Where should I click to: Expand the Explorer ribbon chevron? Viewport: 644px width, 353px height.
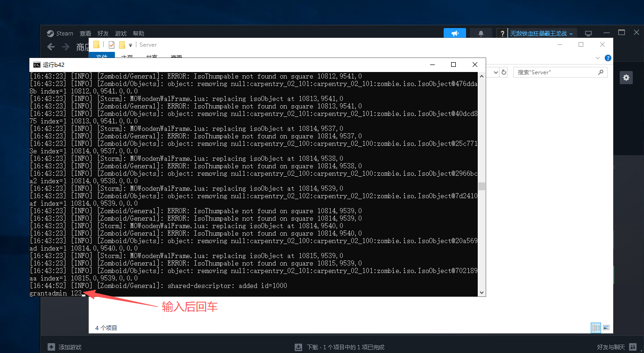coord(598,58)
